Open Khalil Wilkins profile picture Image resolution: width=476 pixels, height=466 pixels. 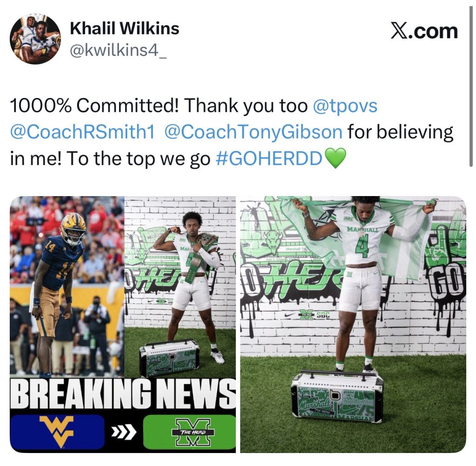pyautogui.click(x=35, y=39)
